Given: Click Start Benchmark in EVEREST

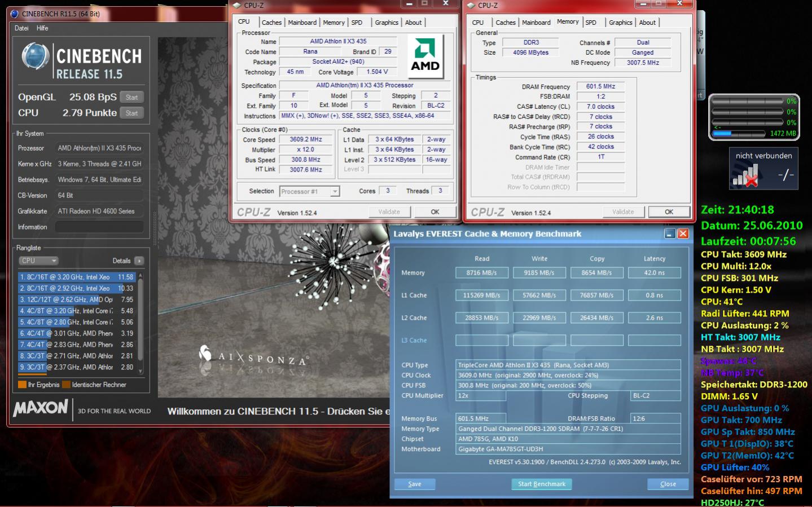Looking at the screenshot, I should point(542,484).
